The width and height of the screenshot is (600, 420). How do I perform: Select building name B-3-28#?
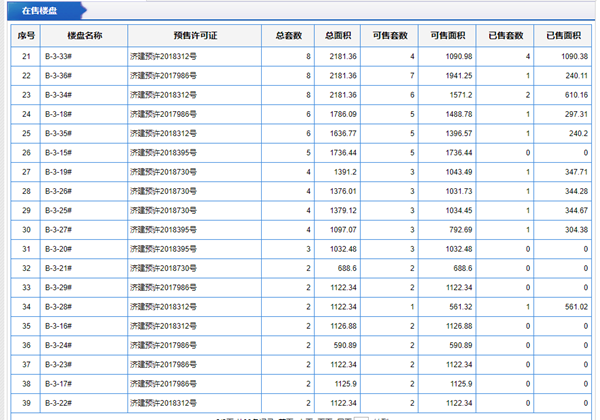pyautogui.click(x=59, y=307)
